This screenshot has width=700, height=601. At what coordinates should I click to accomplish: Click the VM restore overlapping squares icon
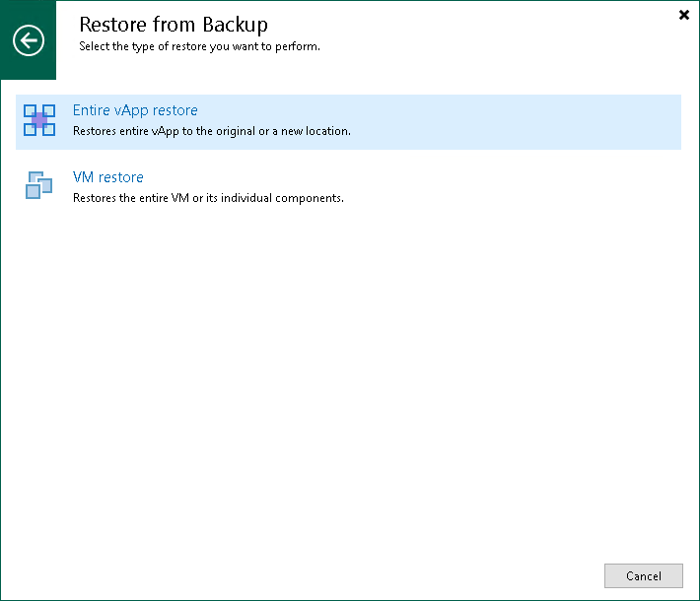click(38, 185)
